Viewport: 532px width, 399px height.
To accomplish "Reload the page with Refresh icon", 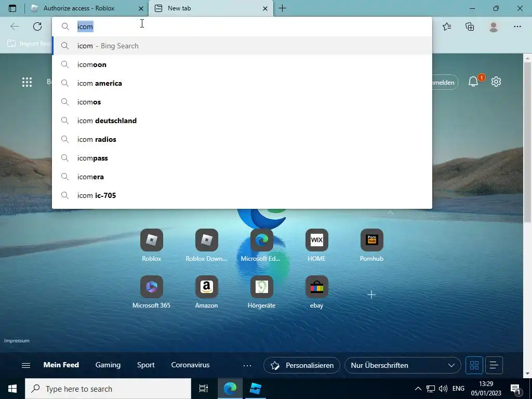I will (x=37, y=26).
